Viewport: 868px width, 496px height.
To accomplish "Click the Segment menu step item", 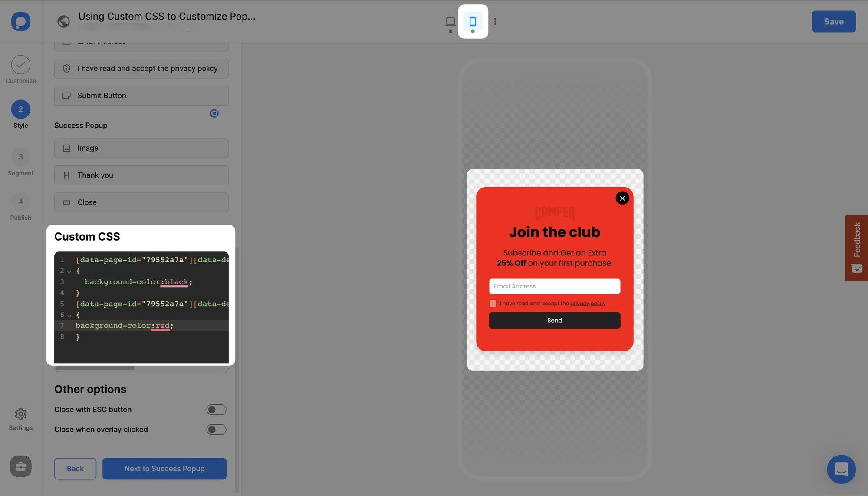I will pos(20,162).
